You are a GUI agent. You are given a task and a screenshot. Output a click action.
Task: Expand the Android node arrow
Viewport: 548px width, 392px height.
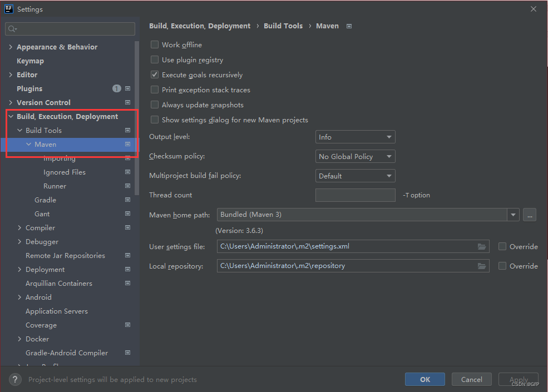click(19, 297)
